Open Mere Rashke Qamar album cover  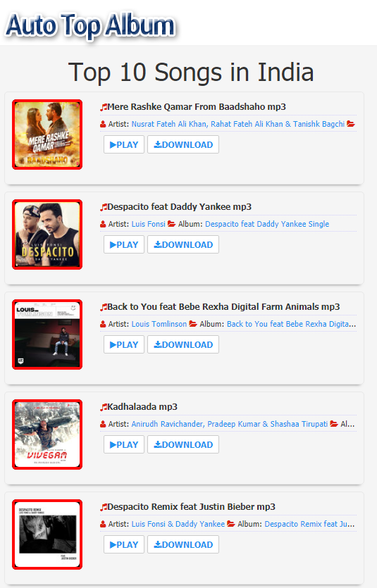47,135
